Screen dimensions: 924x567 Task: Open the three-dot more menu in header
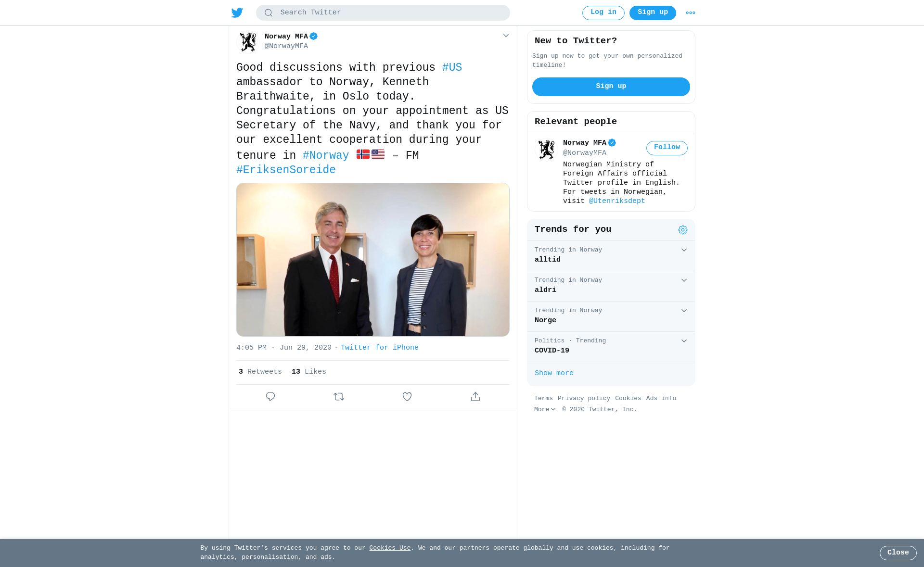click(691, 13)
